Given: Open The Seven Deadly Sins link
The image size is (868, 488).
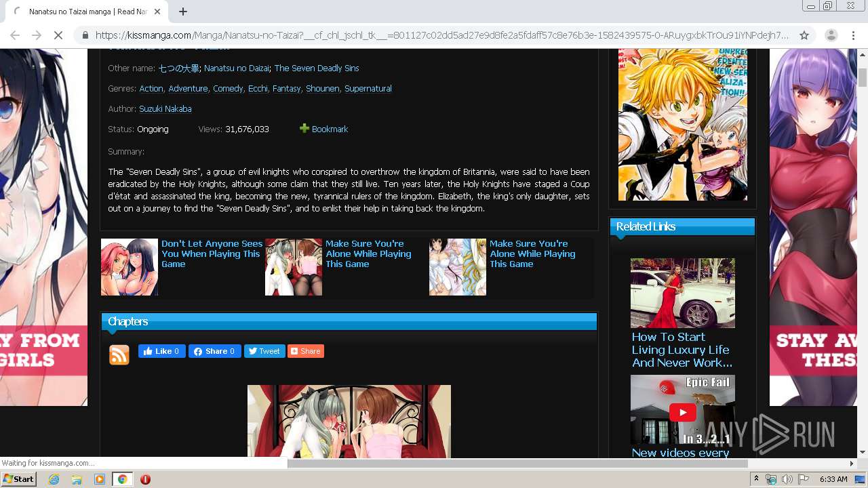Looking at the screenshot, I should point(317,68).
